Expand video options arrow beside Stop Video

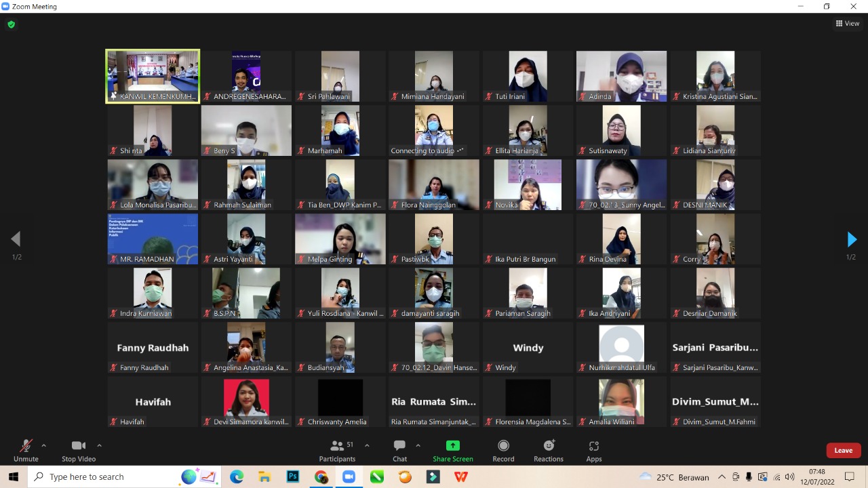[x=100, y=445]
